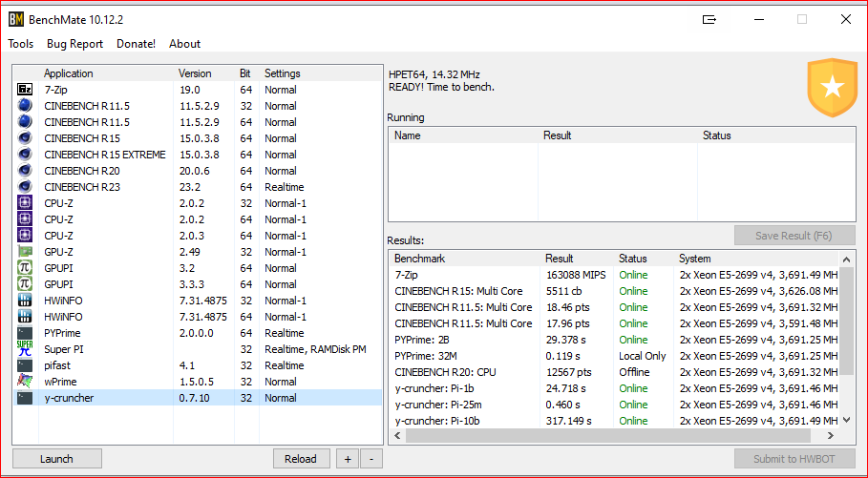Viewport: 868px width, 478px height.
Task: Open the Donate! menu
Action: pos(137,44)
